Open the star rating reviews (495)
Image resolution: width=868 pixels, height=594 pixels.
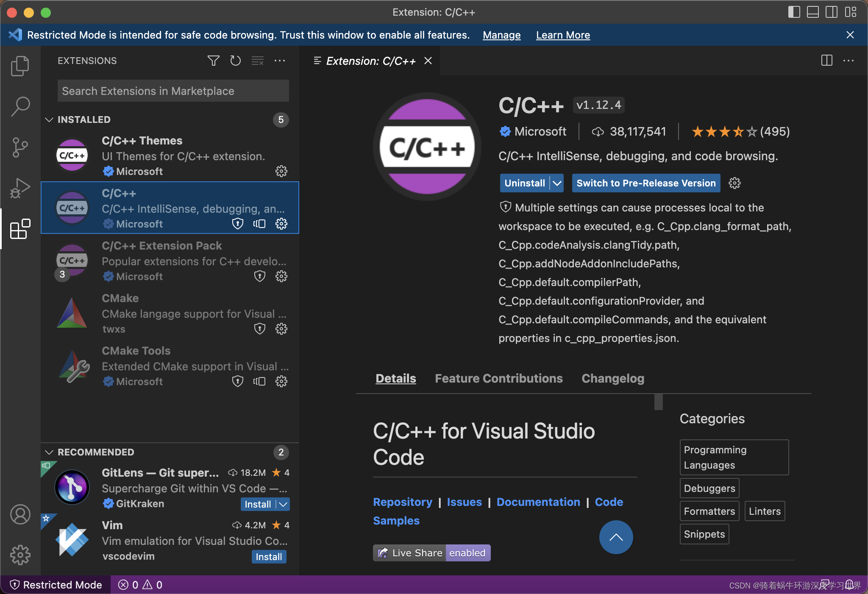coord(740,131)
